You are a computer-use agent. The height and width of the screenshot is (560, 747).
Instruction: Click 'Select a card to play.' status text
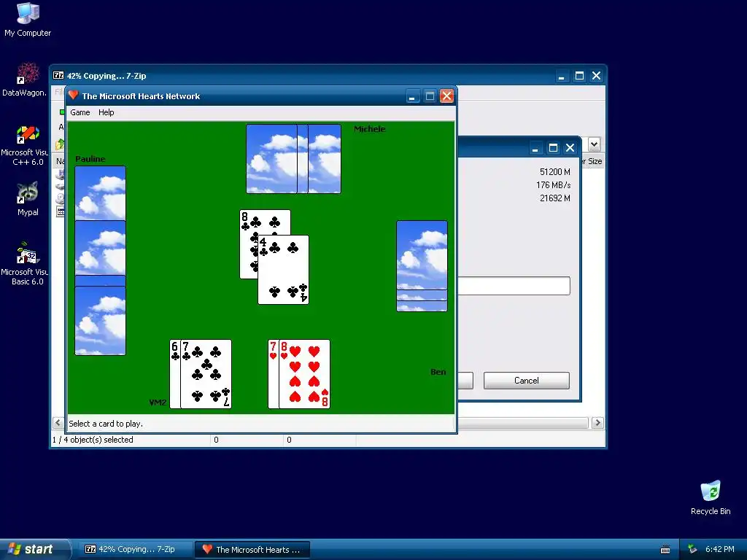pyautogui.click(x=106, y=424)
